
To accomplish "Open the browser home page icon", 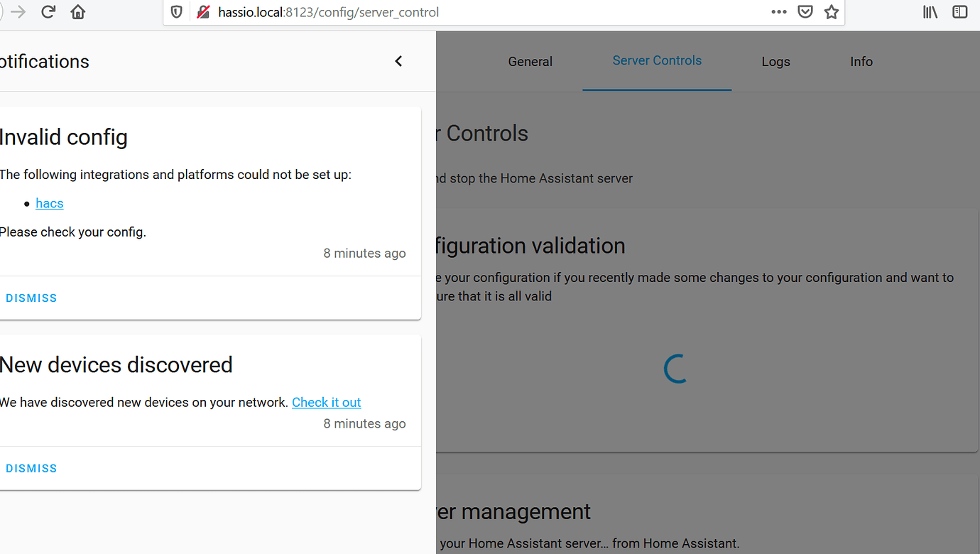I will point(77,11).
